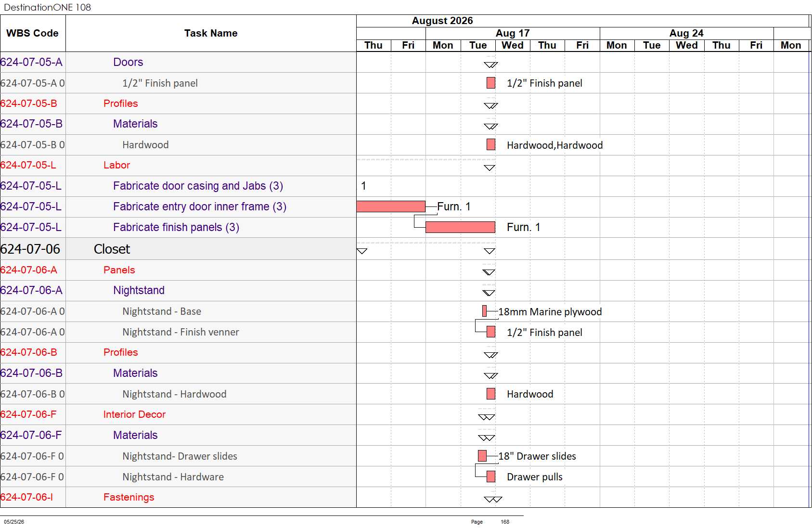The height and width of the screenshot is (528, 812).
Task: Select the Aug 24 week header
Action: point(686,33)
